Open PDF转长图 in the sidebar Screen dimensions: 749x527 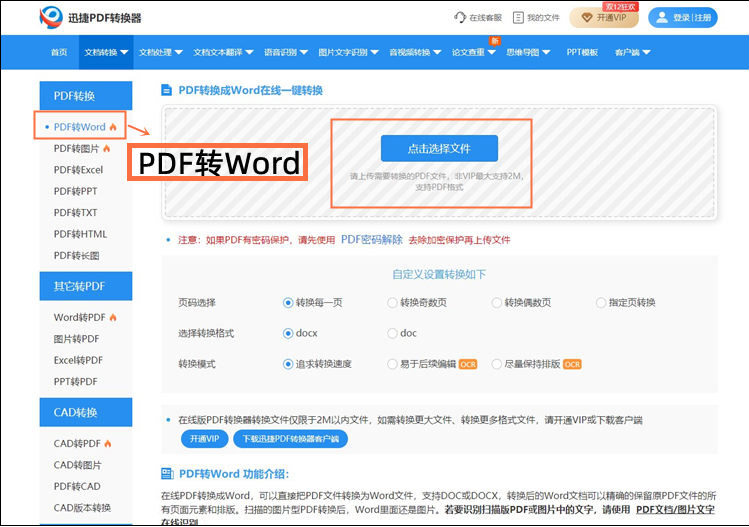pos(76,256)
